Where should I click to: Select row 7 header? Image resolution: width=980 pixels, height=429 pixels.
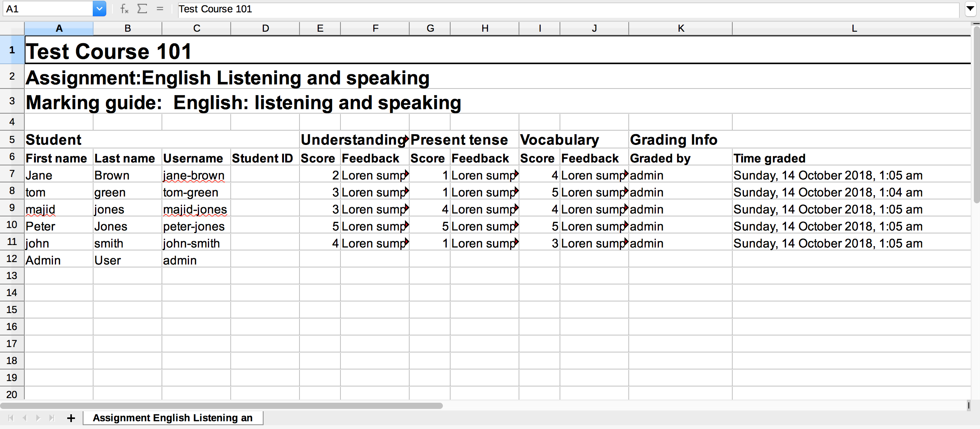click(x=12, y=174)
